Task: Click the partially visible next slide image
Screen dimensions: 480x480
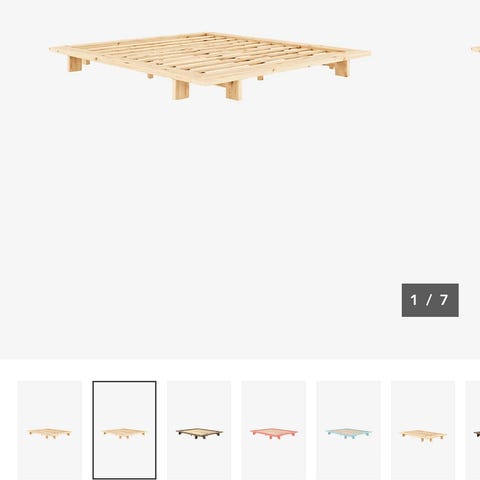Action: point(476,50)
